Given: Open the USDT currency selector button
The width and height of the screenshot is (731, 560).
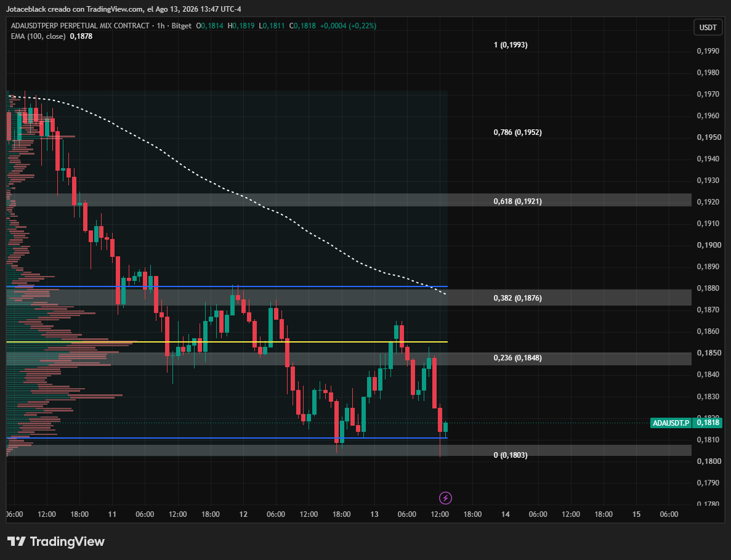Looking at the screenshot, I should coord(708,28).
